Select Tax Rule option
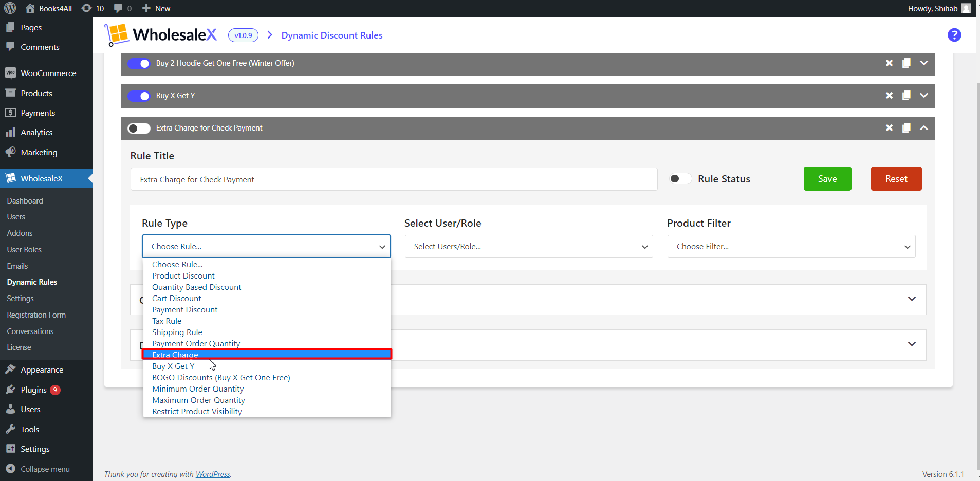Viewport: 980px width, 481px height. click(x=267, y=321)
